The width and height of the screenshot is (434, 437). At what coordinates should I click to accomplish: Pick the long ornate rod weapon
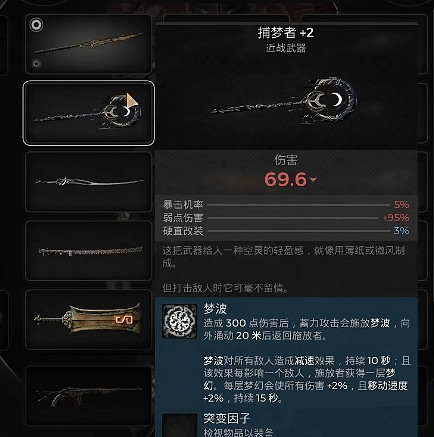(88, 250)
